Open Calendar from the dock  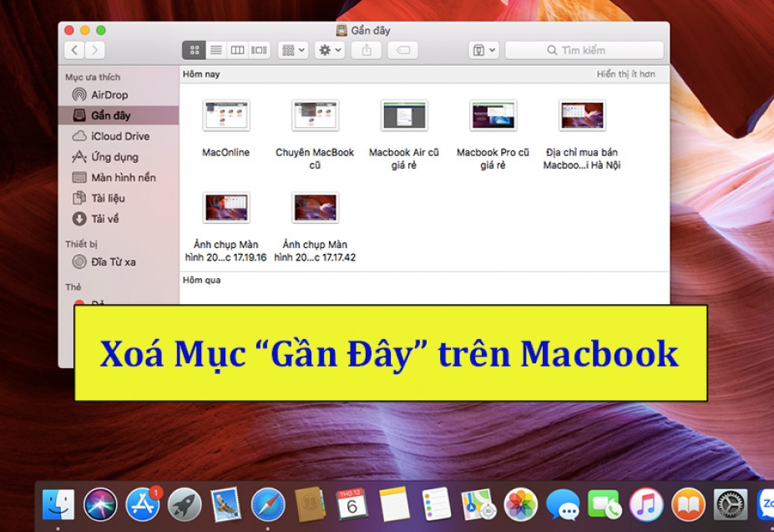(x=352, y=504)
